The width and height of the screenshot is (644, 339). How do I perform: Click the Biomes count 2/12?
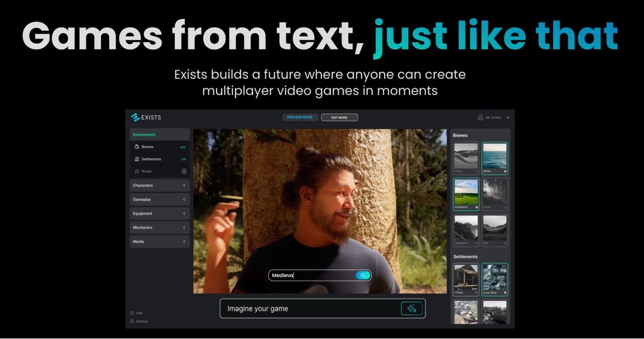(184, 147)
